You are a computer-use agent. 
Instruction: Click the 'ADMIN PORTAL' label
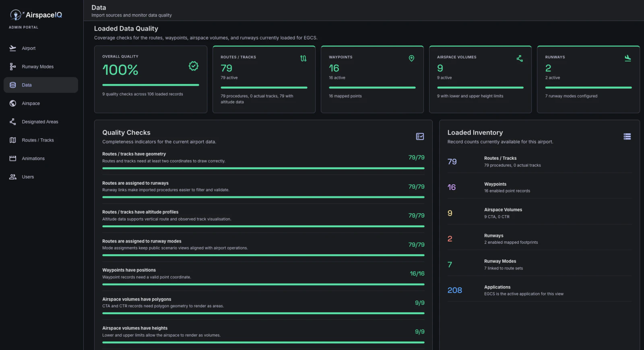click(x=23, y=27)
